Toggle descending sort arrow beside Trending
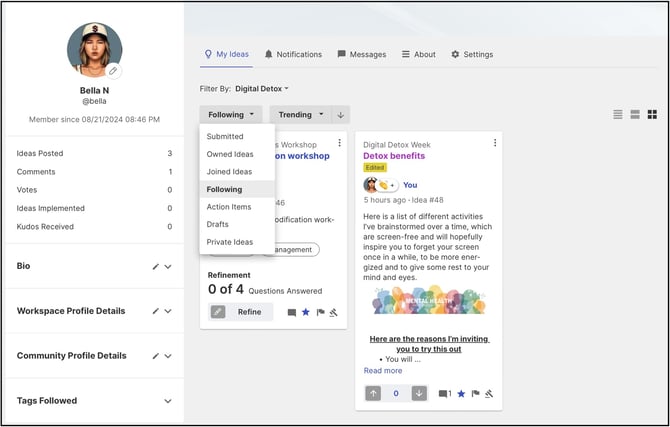The image size is (670, 427). pos(341,115)
